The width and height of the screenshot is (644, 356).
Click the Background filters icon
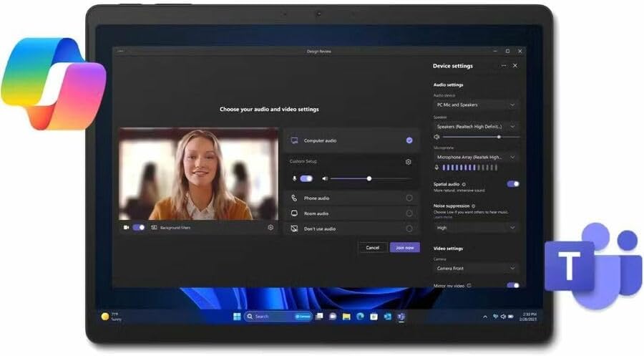pyautogui.click(x=154, y=227)
